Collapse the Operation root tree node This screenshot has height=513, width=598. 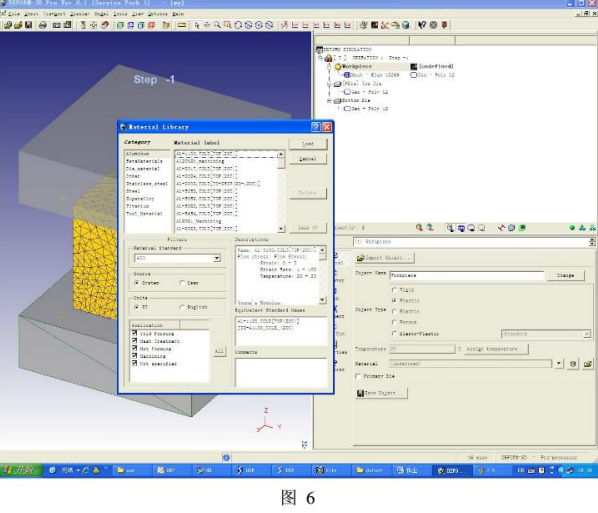[320, 58]
